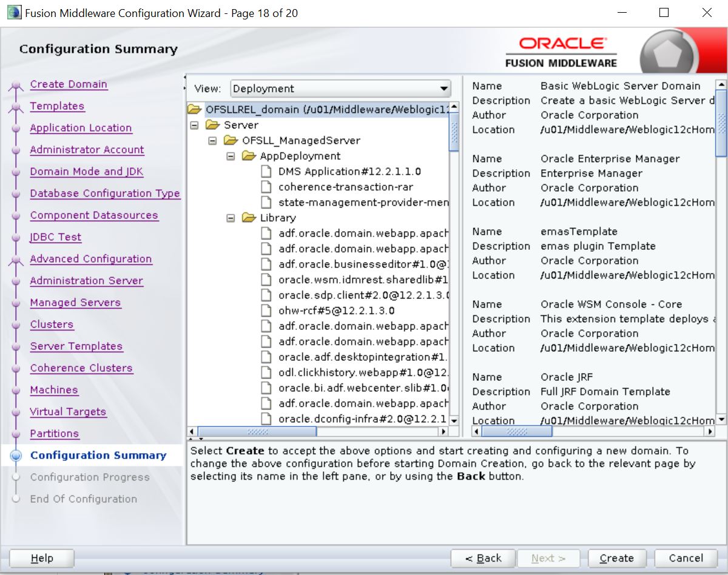
Task: Open Coherence Clusters step
Action: tap(81, 368)
